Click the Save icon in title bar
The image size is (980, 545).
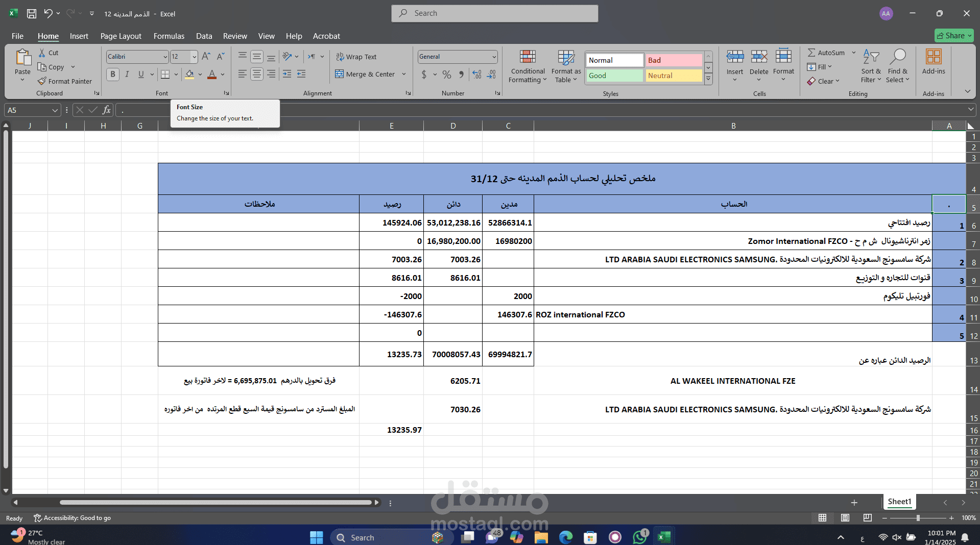32,14
